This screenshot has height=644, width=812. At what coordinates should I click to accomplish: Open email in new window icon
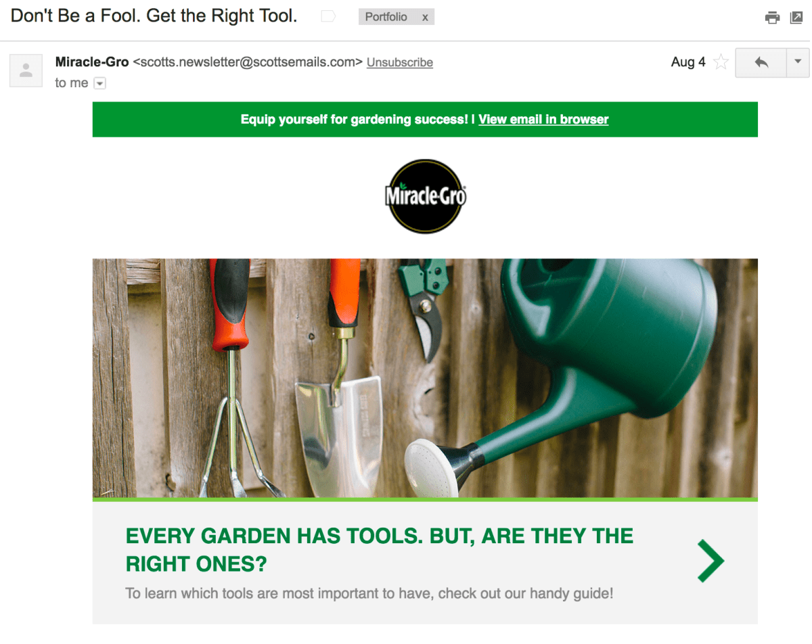coord(796,18)
